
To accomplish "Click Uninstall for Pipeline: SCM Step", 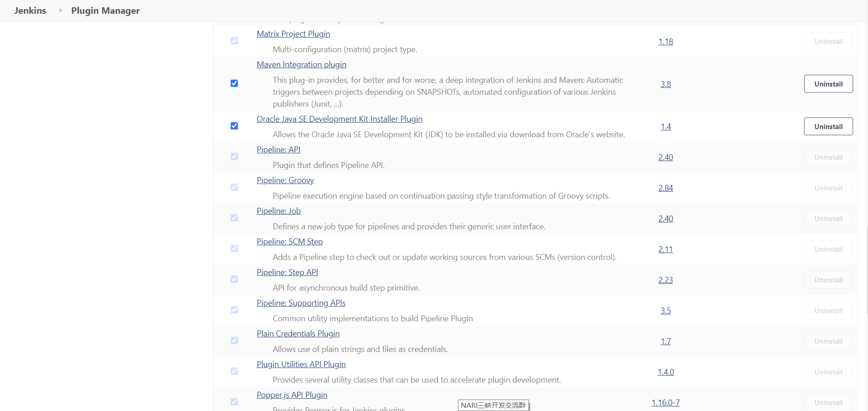I will click(828, 249).
